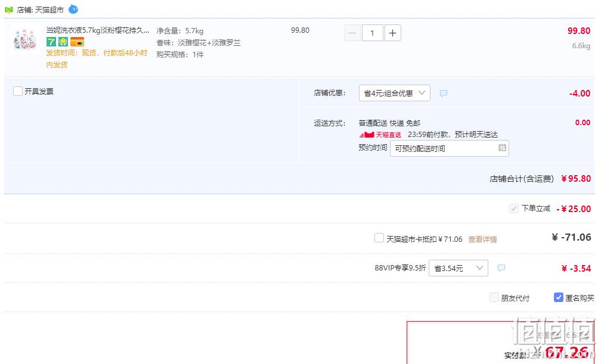Click the green Tmall supermarket cat icon
Screen dimensions: 601x364
point(9,10)
